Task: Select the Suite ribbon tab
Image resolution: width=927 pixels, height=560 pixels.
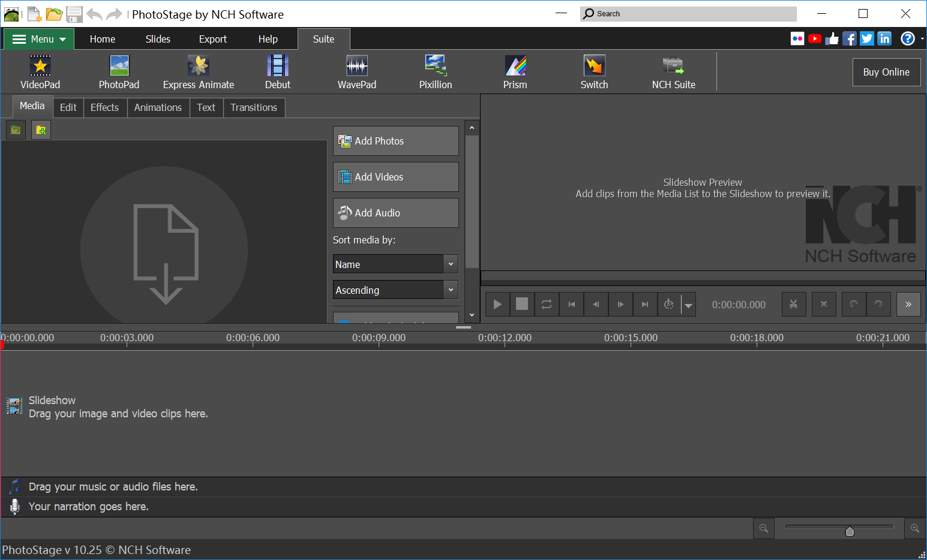Action: [x=324, y=39]
